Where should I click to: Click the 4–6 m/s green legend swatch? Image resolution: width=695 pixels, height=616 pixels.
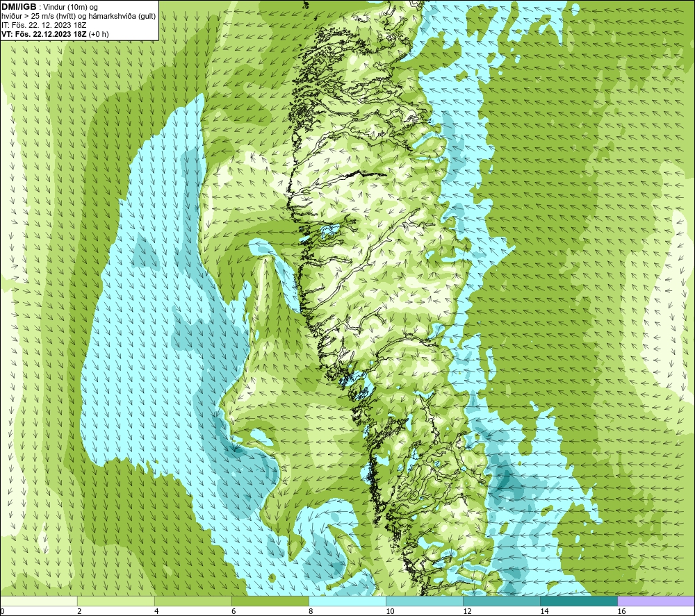point(193,601)
